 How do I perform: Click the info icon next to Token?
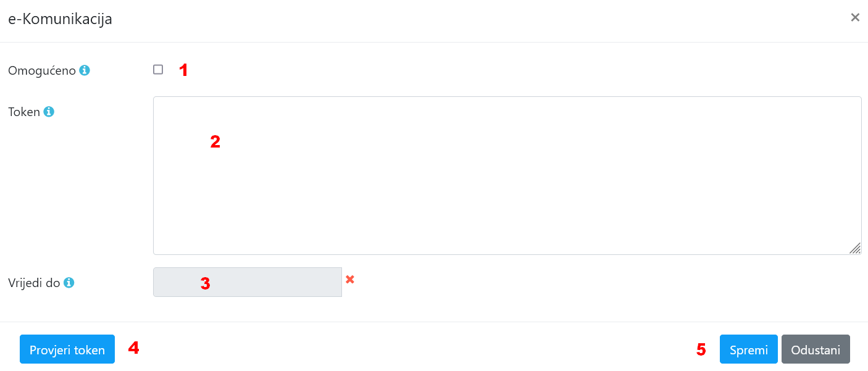49,112
